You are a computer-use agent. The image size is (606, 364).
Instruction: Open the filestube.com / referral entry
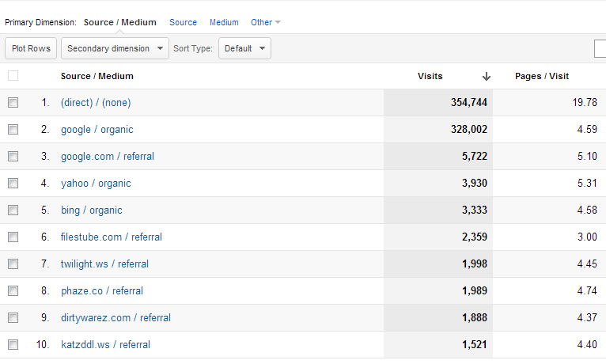(112, 237)
